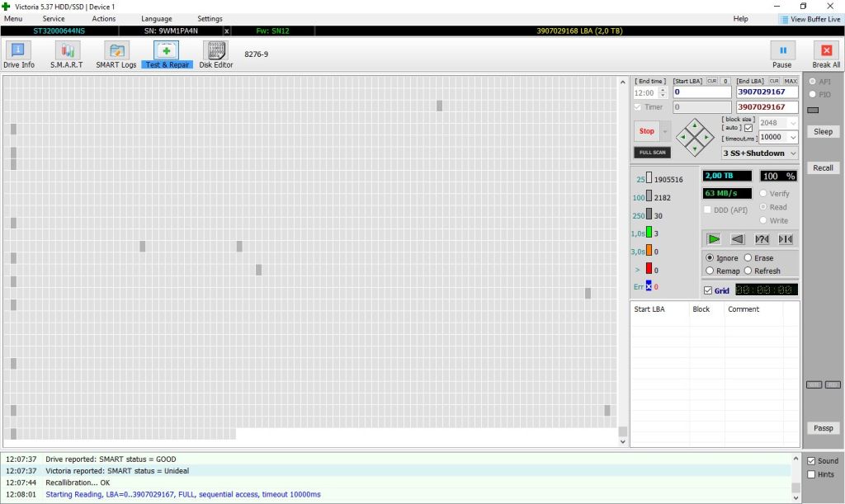Click the green 1,0s block color indicator
This screenshot has height=504, width=845.
coord(649,232)
